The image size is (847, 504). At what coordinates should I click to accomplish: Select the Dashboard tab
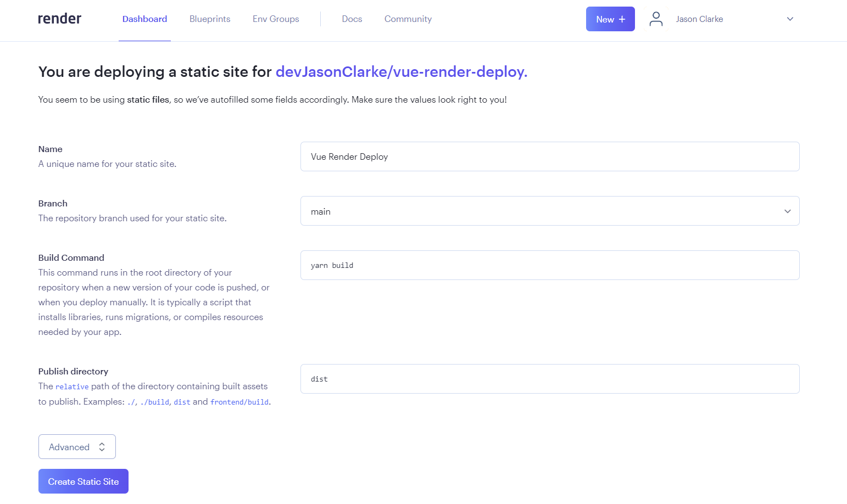(144, 19)
